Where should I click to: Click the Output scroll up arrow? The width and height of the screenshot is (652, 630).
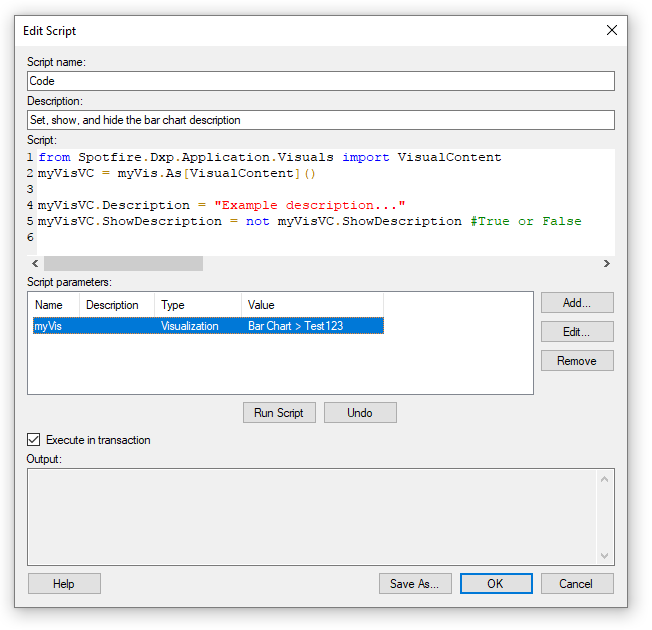click(x=605, y=479)
